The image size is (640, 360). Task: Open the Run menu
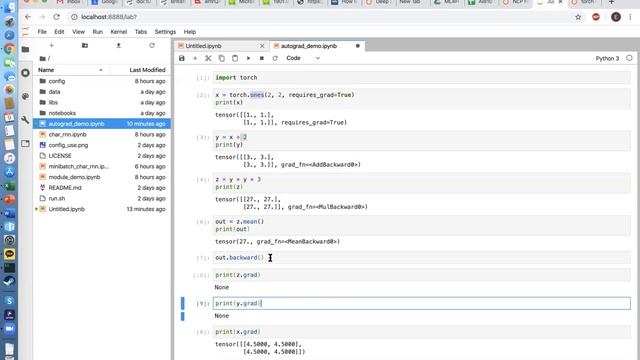click(98, 32)
